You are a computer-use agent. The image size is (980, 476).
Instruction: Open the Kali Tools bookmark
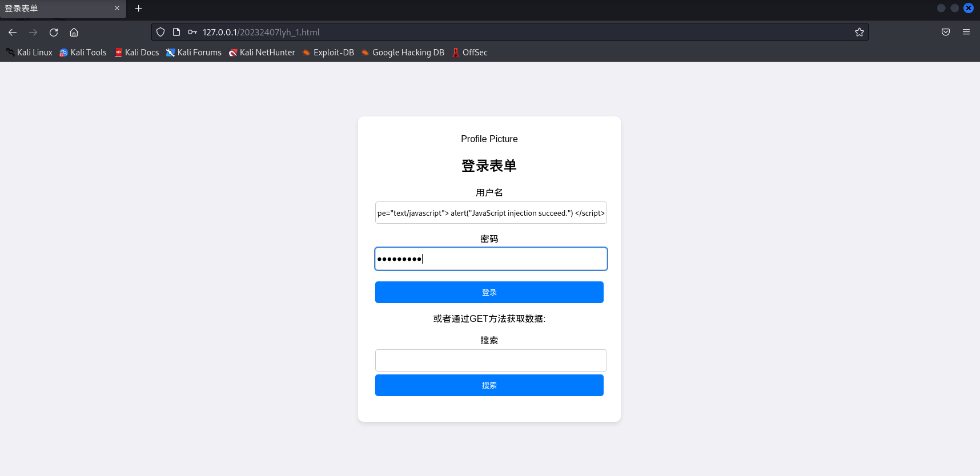[x=83, y=53]
